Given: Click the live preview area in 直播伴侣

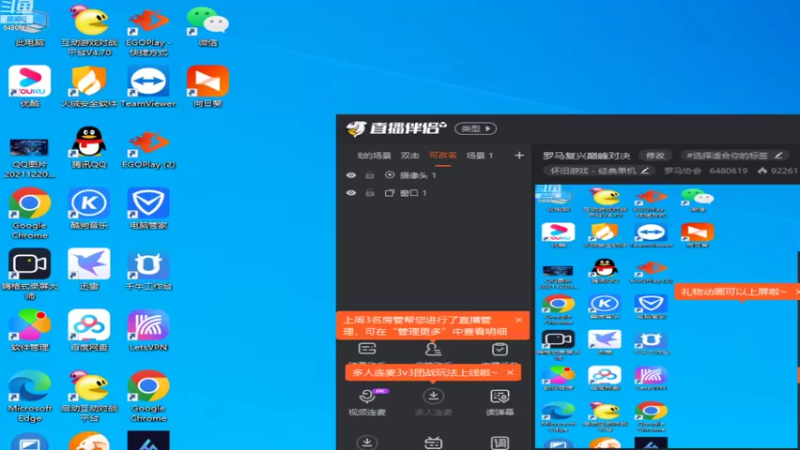Looking at the screenshot, I should pyautogui.click(x=667, y=316).
